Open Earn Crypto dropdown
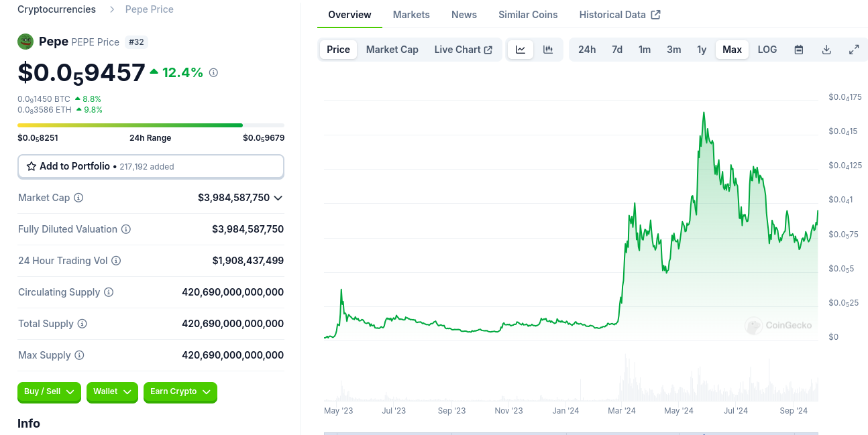Screen dimensions: 868x435 click(180, 392)
